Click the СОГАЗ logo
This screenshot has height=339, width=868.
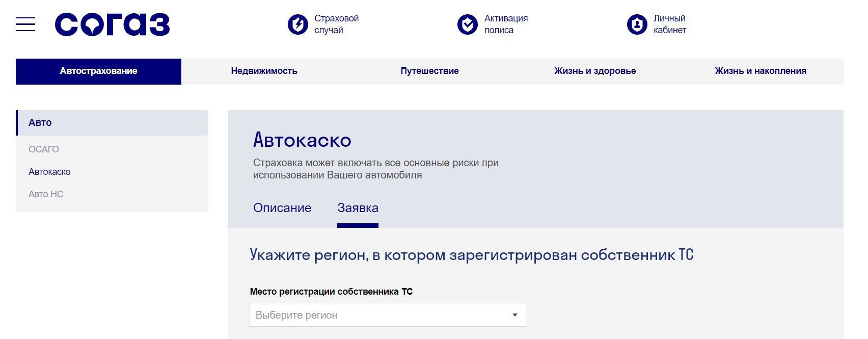click(112, 24)
